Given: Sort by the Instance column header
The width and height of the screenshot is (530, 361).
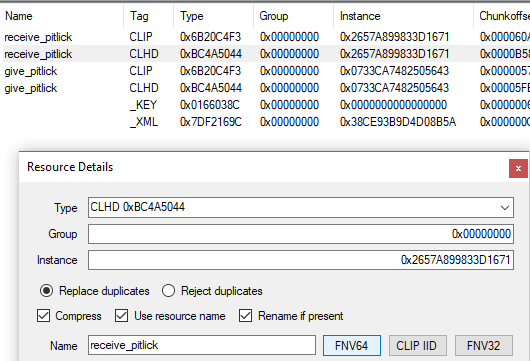Looking at the screenshot, I should [404, 16].
